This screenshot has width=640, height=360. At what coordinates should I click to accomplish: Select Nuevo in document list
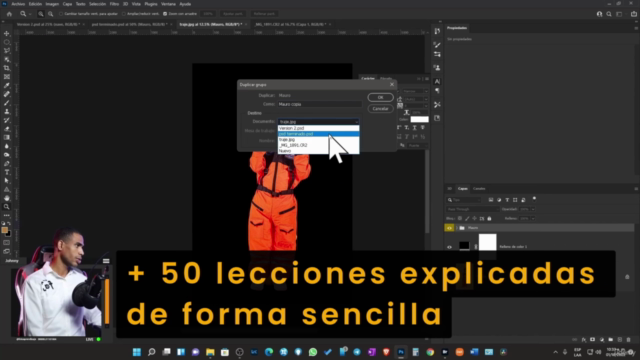[x=318, y=151]
